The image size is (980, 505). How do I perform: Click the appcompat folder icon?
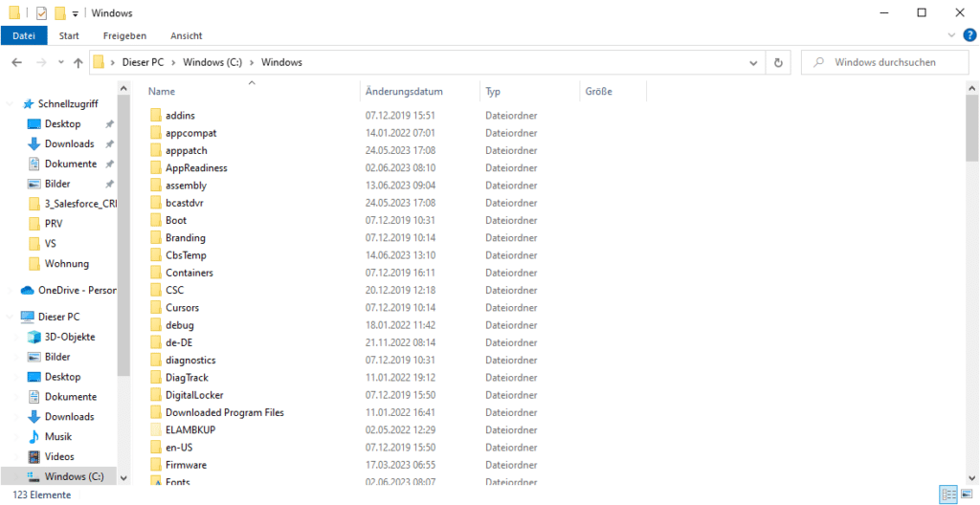(156, 133)
